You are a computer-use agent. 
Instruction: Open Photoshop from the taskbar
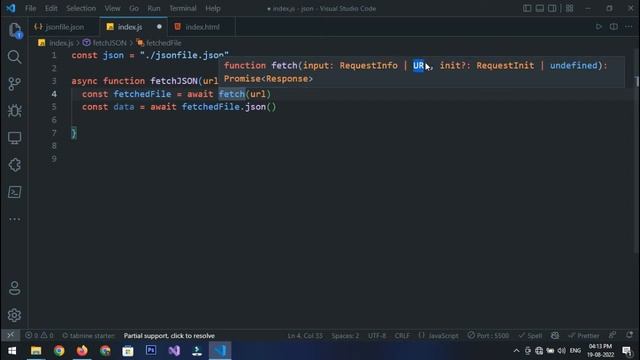[x=151, y=351]
